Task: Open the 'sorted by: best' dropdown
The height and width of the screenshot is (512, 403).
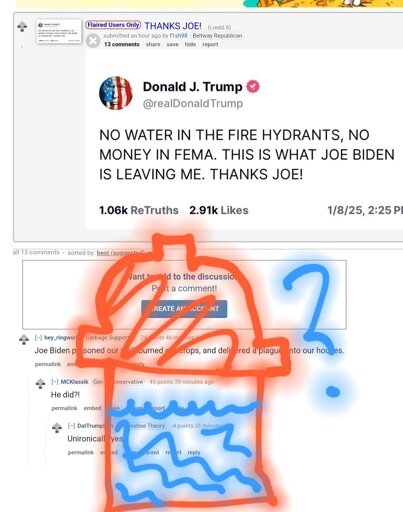Action: (x=120, y=253)
